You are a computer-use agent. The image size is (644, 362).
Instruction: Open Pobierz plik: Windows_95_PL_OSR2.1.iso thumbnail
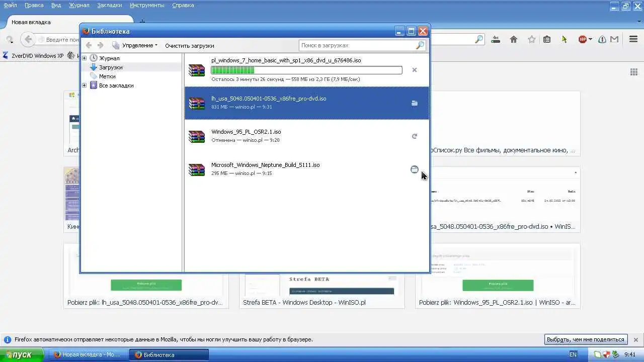498,276
